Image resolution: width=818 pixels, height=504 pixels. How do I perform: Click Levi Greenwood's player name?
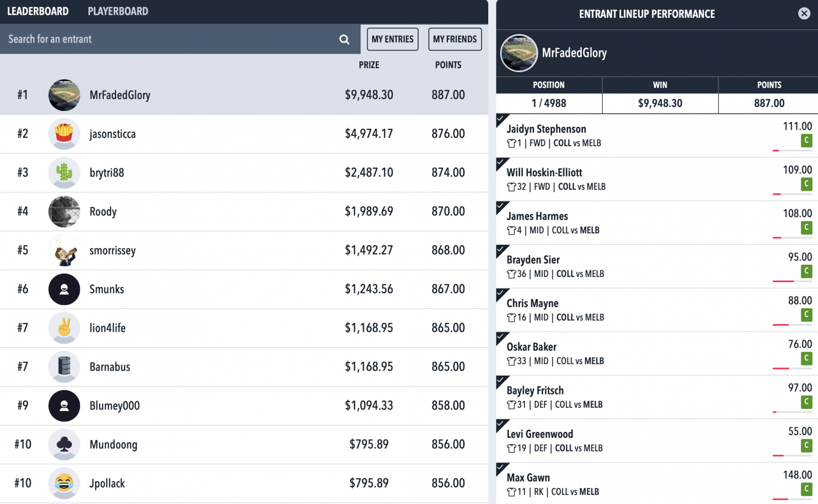pos(540,434)
